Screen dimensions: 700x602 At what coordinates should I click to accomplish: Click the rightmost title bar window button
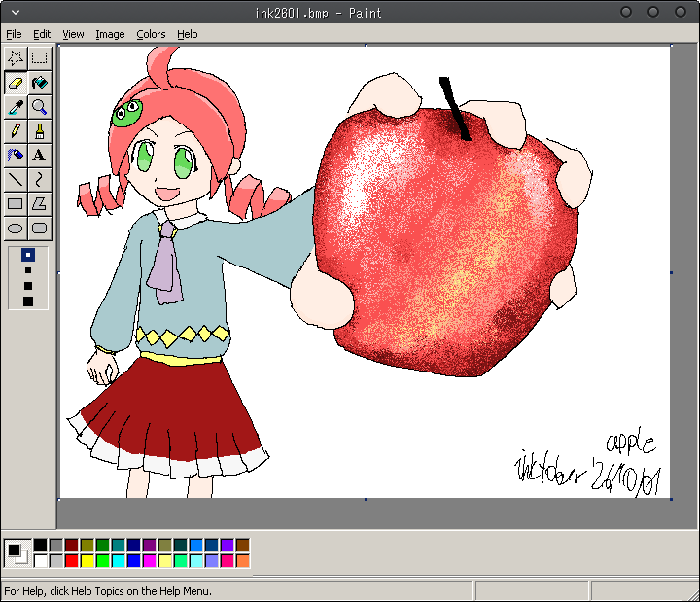tap(680, 12)
